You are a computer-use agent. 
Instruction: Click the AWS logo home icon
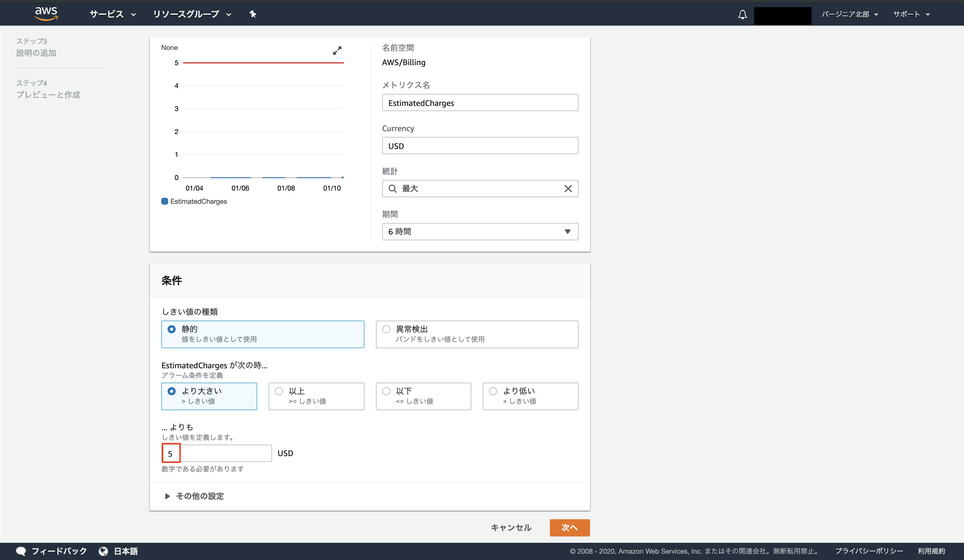tap(46, 13)
